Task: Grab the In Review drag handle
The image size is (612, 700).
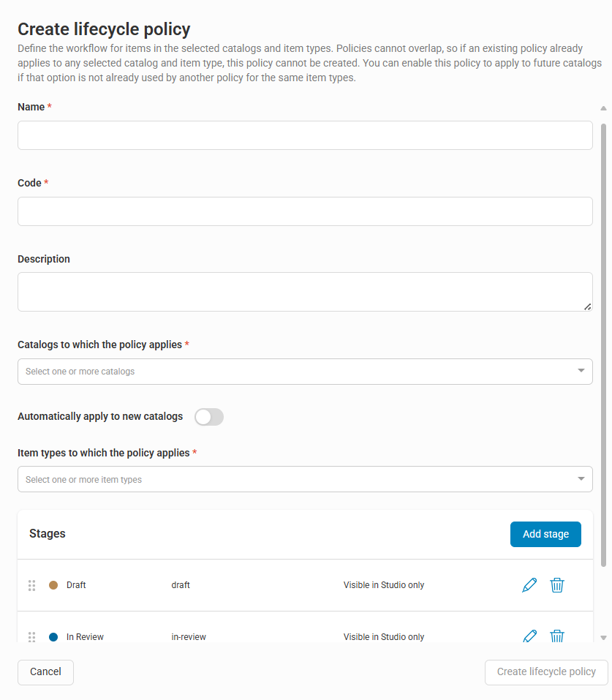Action: coord(31,636)
